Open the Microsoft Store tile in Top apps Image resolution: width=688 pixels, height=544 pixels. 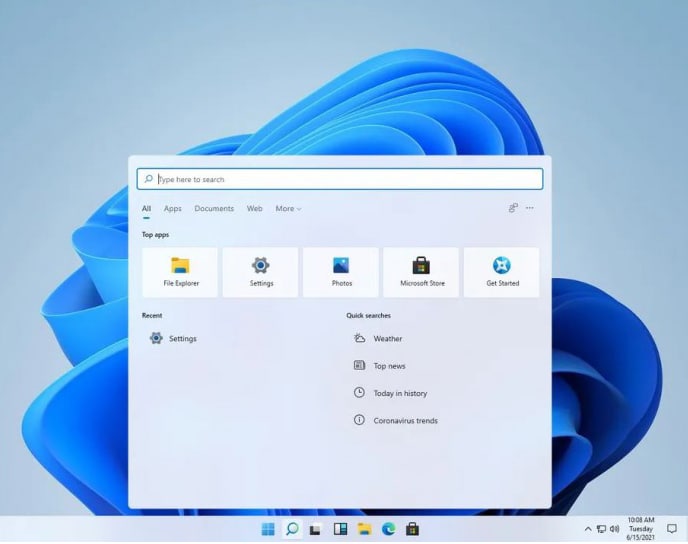click(x=421, y=272)
